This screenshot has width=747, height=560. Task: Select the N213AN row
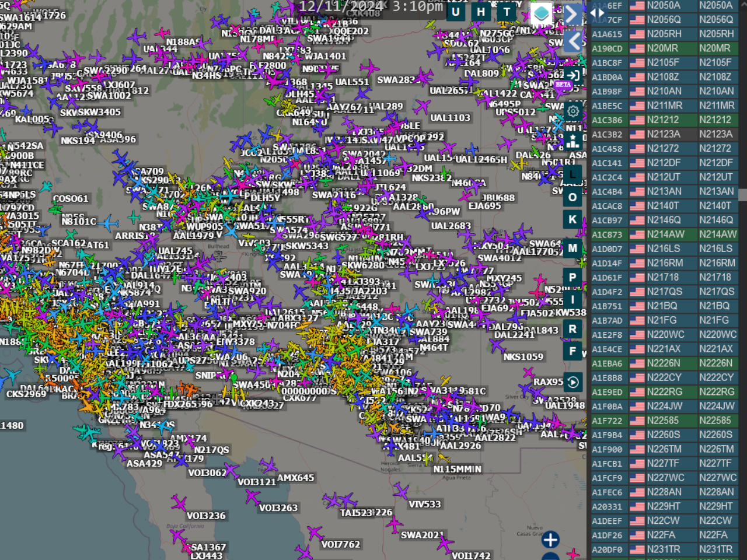[664, 191]
